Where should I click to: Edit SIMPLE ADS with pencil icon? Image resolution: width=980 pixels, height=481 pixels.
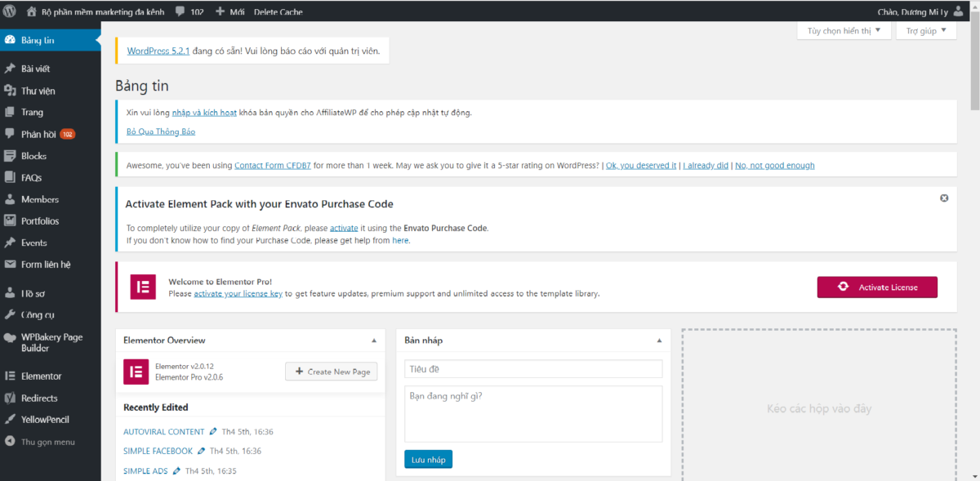(177, 470)
